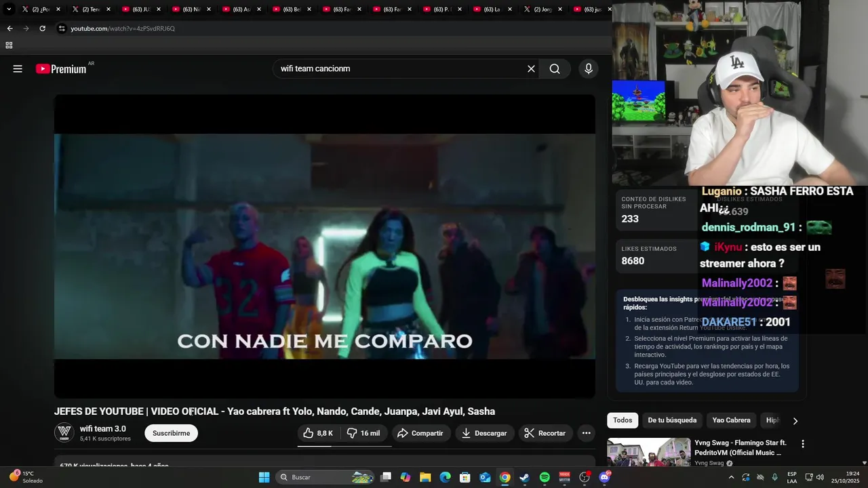Open Task View from the taskbar
This screenshot has height=488, width=868.
386,477
